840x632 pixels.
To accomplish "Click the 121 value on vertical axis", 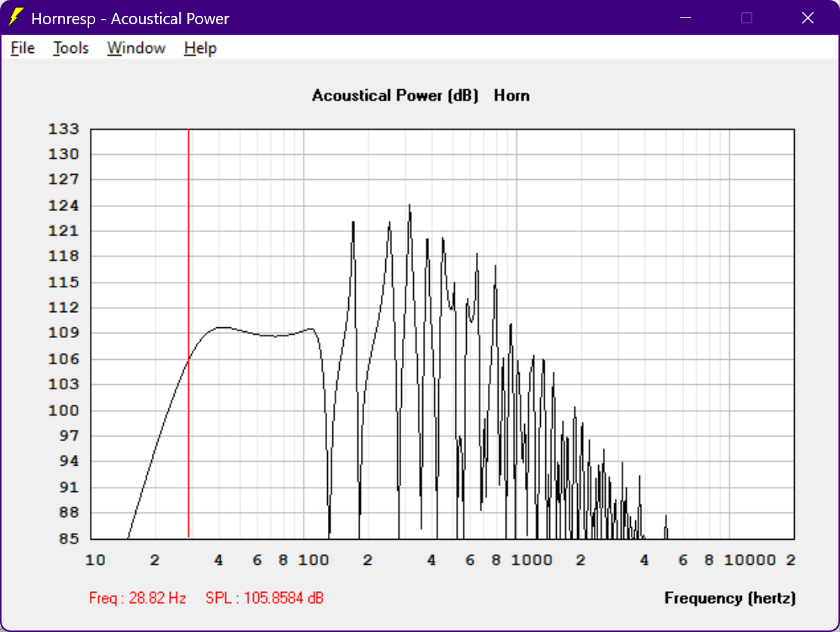I will [63, 231].
